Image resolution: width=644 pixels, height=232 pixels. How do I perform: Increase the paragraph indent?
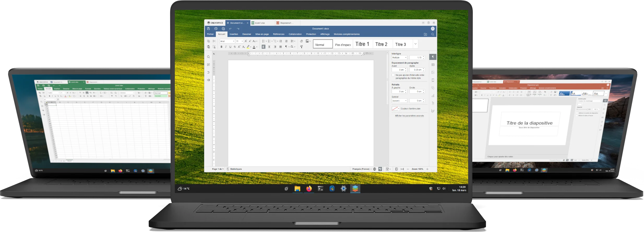pos(286,41)
